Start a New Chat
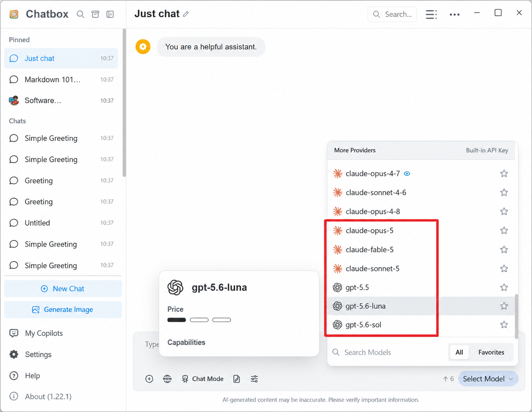This screenshot has width=532, height=412. pos(63,289)
